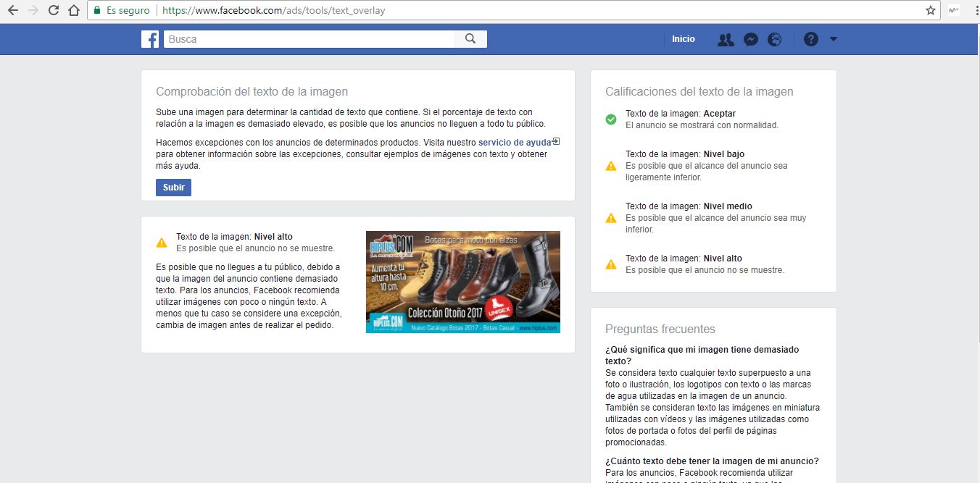
Task: Click the green Aceptar checkmark icon
Action: (611, 119)
